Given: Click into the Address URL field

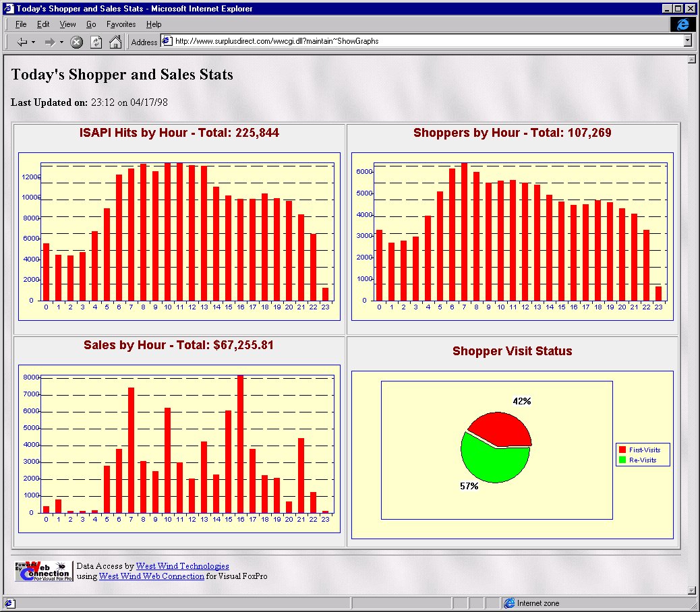Looking at the screenshot, I should [428, 41].
